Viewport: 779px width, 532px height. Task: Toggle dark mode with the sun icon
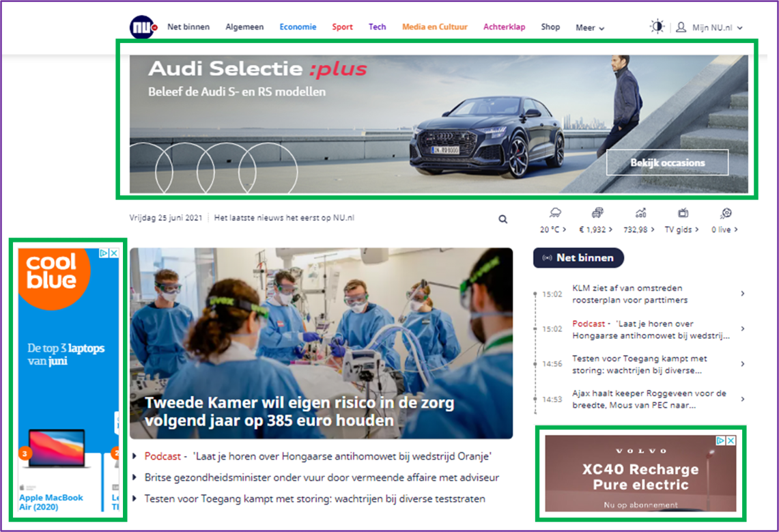657,27
